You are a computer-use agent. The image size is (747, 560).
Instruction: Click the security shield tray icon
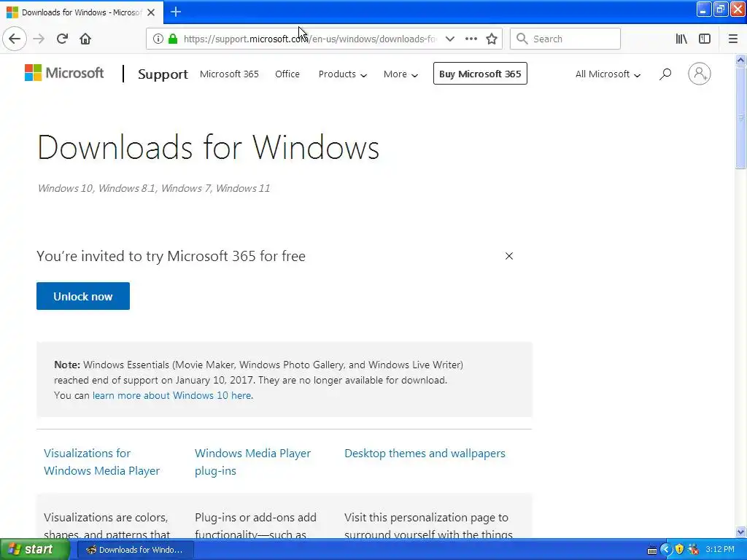679,549
